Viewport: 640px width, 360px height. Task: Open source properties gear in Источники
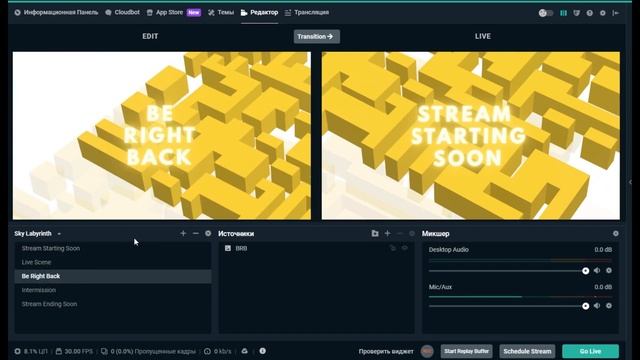coord(412,233)
